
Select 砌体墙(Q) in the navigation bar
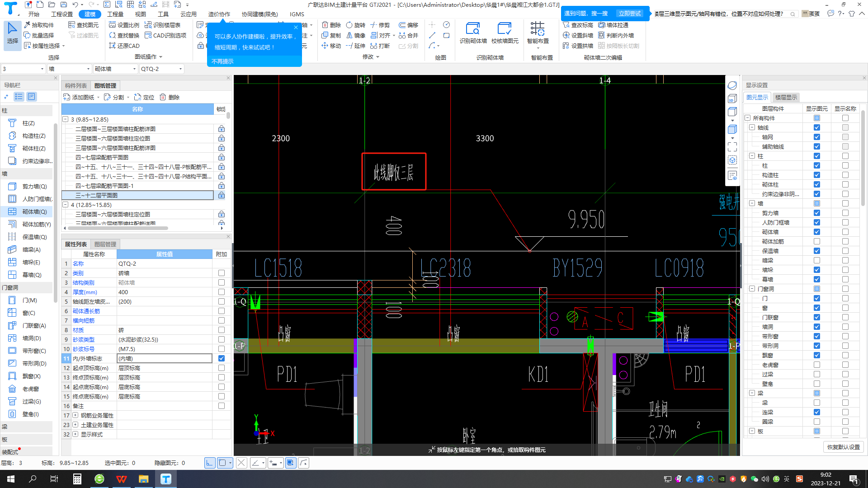[27, 211]
